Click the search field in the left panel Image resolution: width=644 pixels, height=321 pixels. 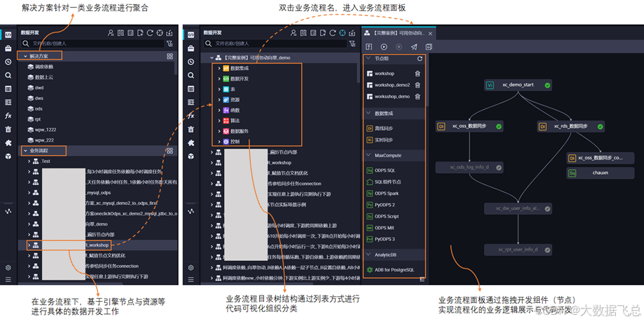point(93,43)
